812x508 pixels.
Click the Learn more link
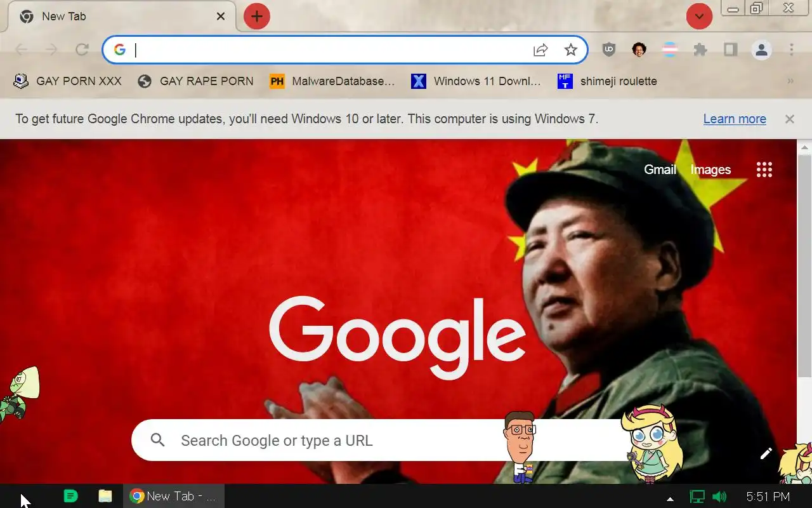tap(735, 119)
